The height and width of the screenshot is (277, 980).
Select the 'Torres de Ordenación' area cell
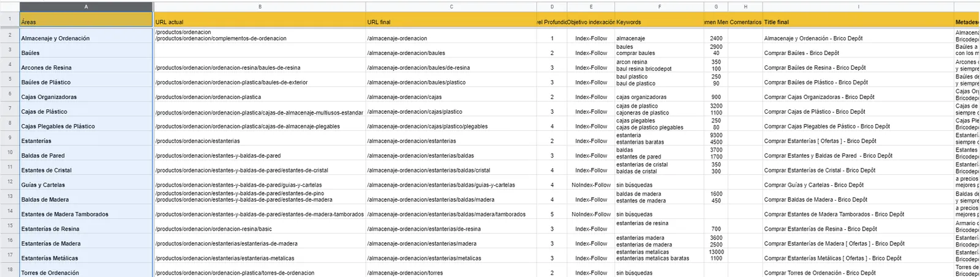coord(86,270)
